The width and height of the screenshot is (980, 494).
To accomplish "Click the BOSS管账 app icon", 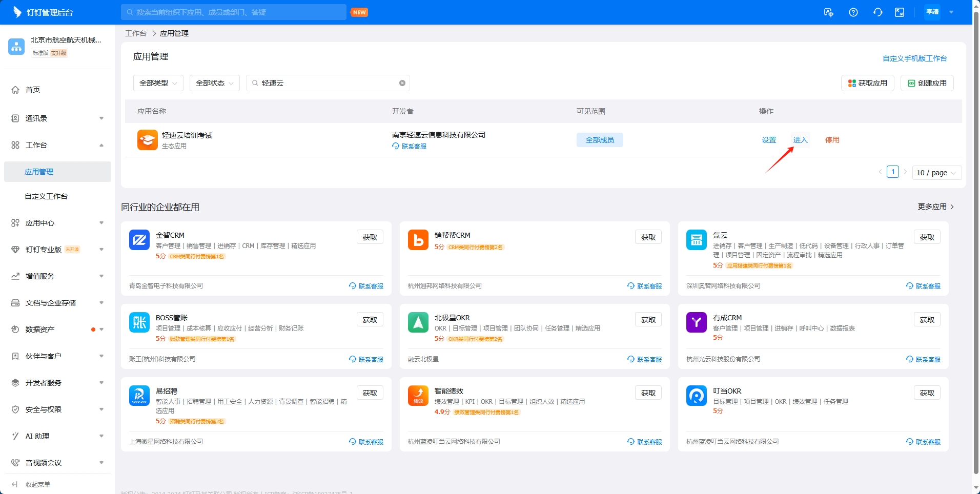I will (x=139, y=322).
